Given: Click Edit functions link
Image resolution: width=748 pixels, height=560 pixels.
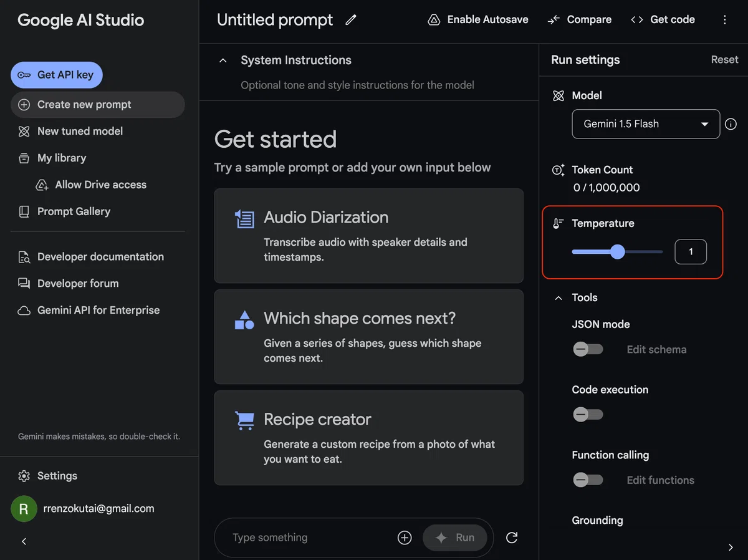Looking at the screenshot, I should pyautogui.click(x=660, y=480).
